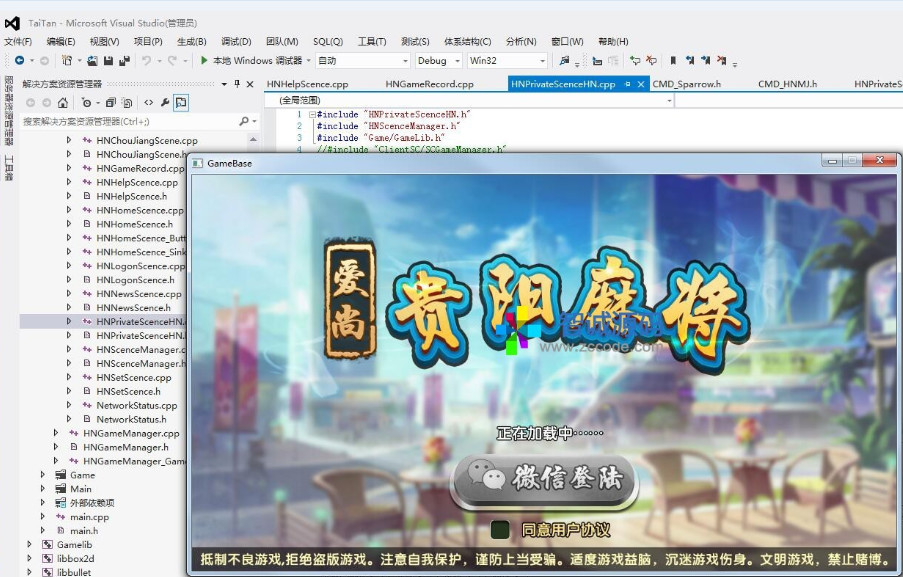This screenshot has height=577, width=903.
Task: Uncomment selected lines icon with red X
Action: coord(651,60)
